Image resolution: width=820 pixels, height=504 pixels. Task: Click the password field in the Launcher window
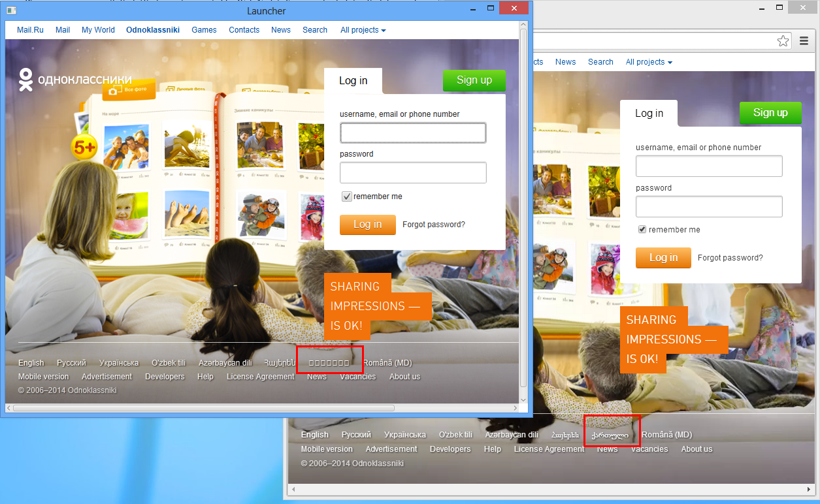pyautogui.click(x=413, y=173)
